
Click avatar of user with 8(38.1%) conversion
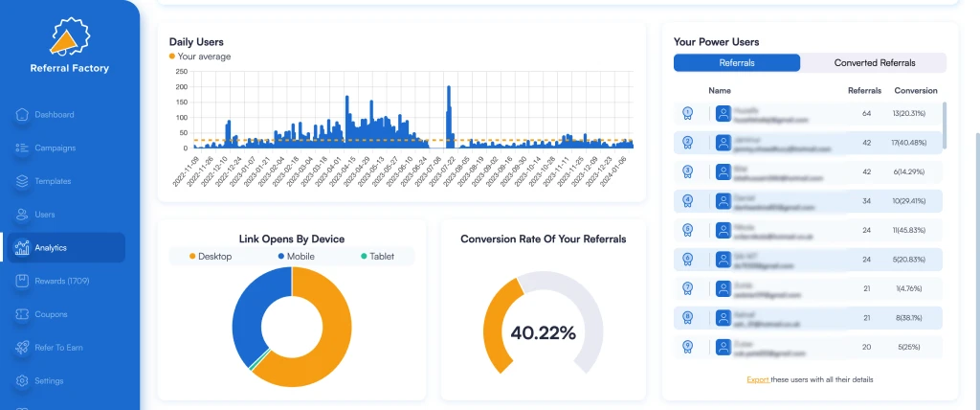724,317
